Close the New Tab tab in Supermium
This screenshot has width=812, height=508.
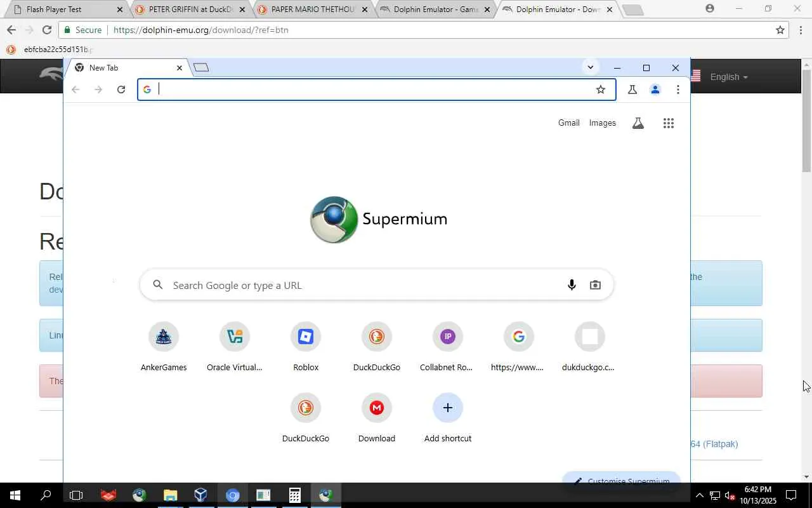180,68
